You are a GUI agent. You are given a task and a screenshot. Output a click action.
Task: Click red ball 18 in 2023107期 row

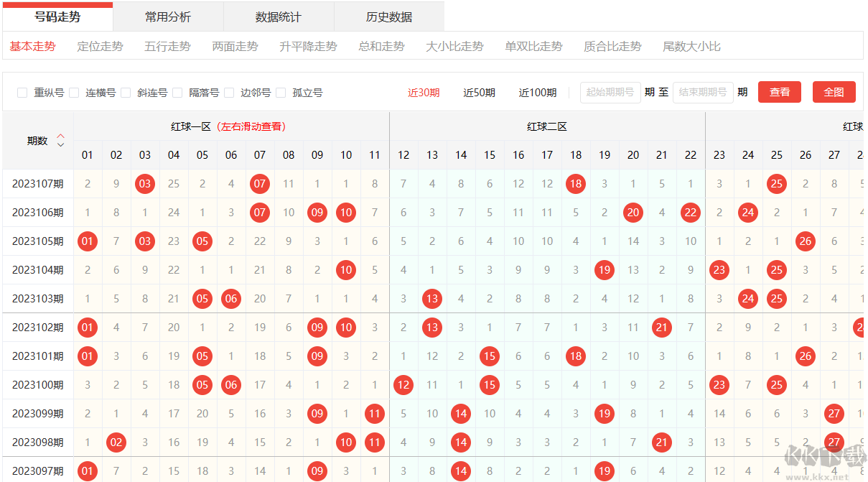point(576,184)
